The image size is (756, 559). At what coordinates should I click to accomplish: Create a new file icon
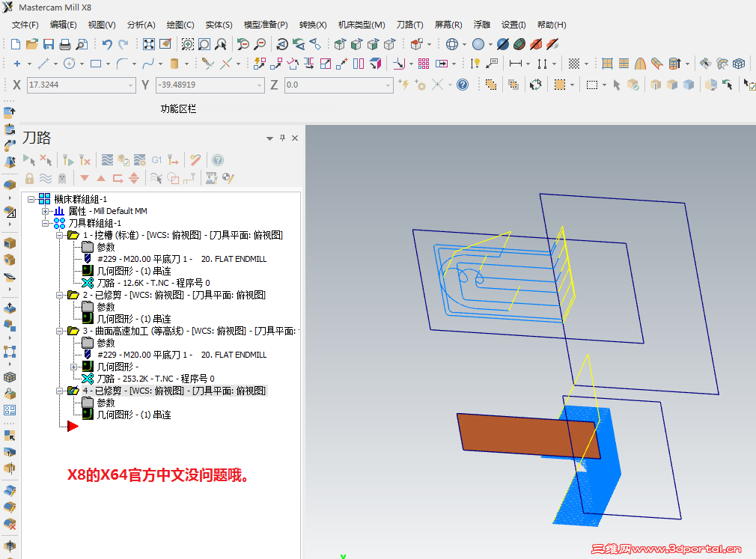pyautogui.click(x=16, y=44)
